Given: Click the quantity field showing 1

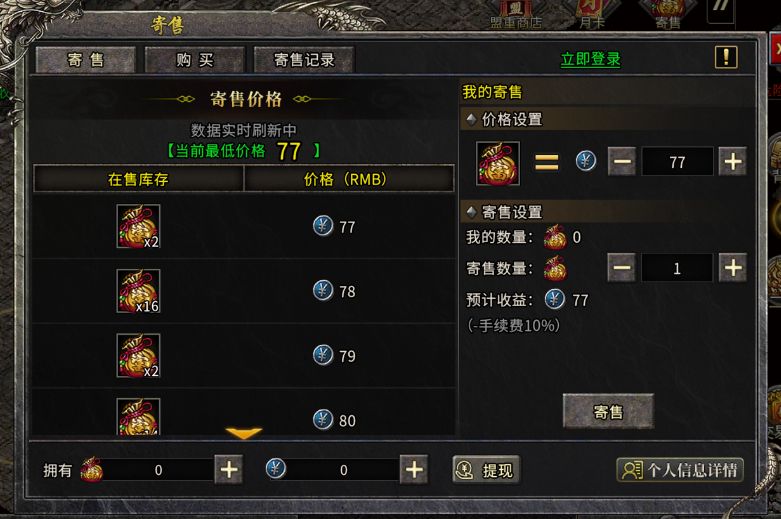Looking at the screenshot, I should click(x=677, y=268).
